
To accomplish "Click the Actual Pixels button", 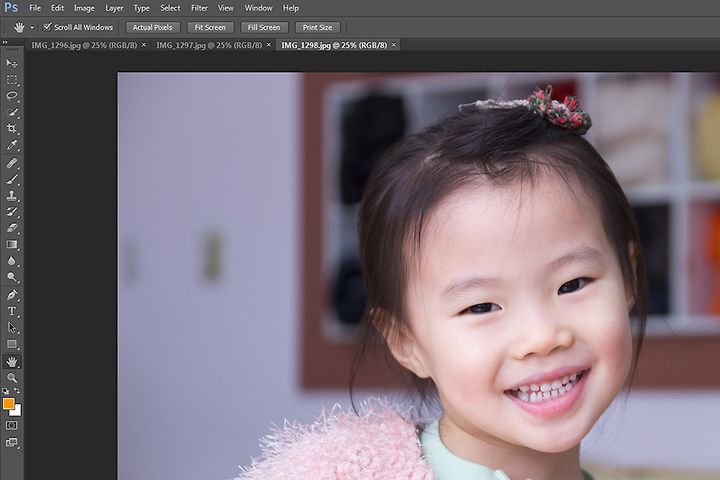I will (x=152, y=28).
